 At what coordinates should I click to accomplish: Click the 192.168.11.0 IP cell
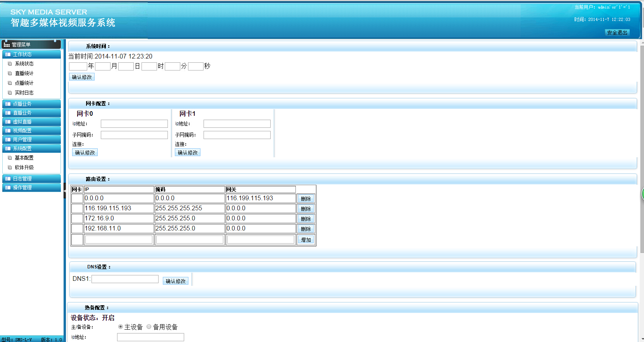(x=119, y=229)
